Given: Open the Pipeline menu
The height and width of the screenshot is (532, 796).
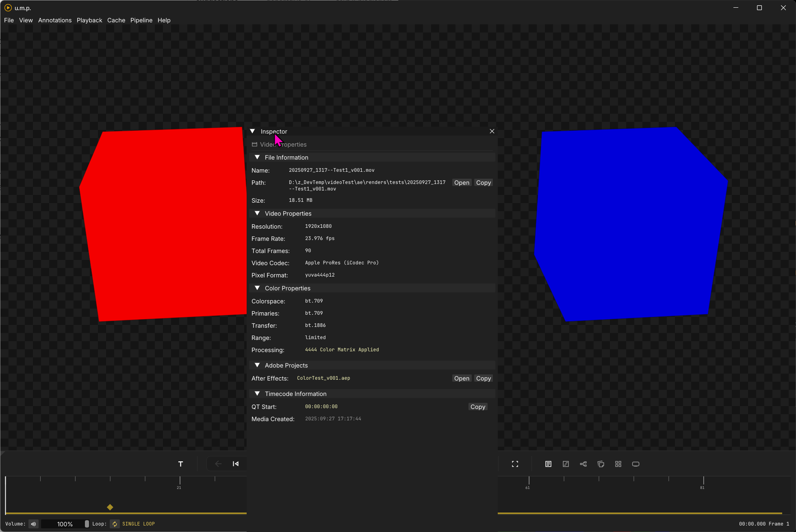Looking at the screenshot, I should pos(141,20).
